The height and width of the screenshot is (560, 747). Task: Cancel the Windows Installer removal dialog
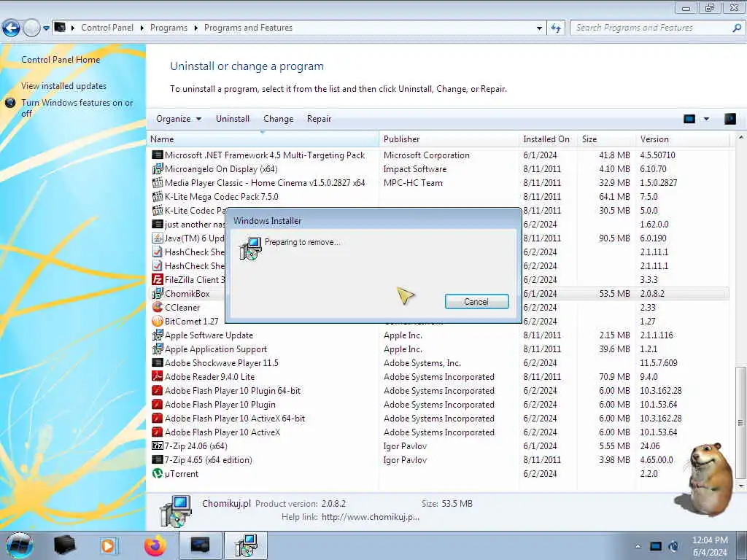click(x=477, y=301)
